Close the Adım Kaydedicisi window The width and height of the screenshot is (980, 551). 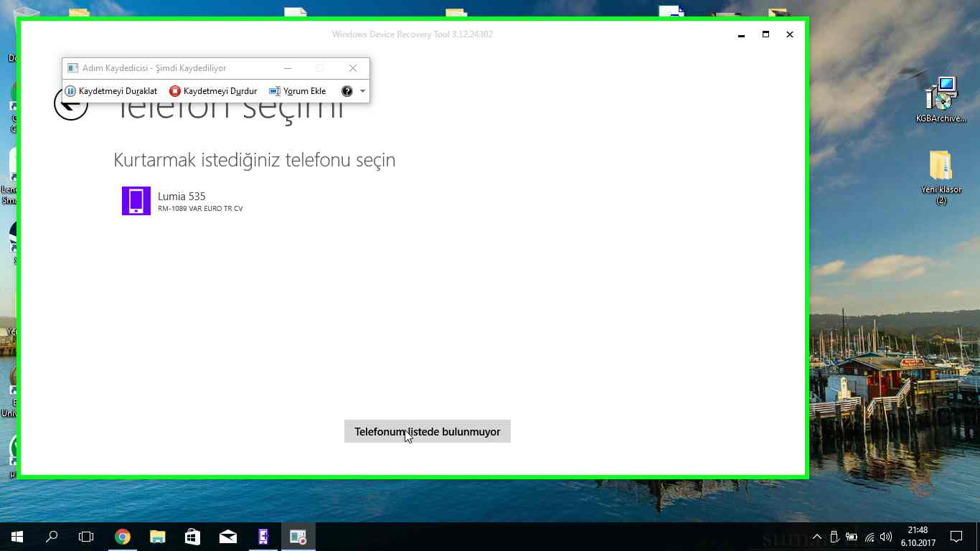[353, 68]
